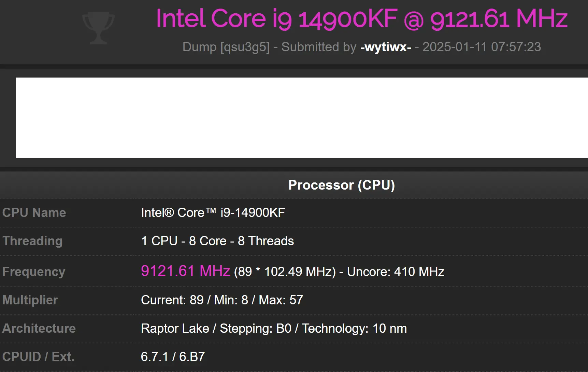Click the CPU Name label
Viewport: 588px width, 372px height.
coord(34,212)
